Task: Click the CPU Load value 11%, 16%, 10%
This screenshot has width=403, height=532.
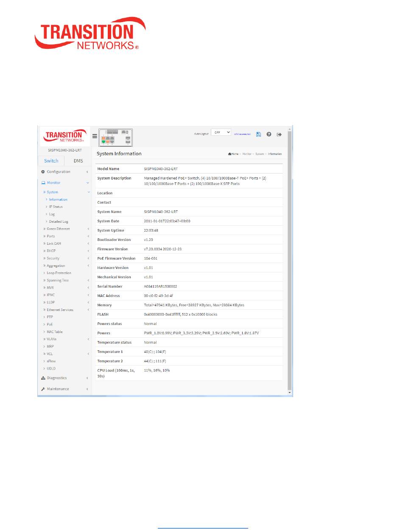Action: pyautogui.click(x=157, y=370)
